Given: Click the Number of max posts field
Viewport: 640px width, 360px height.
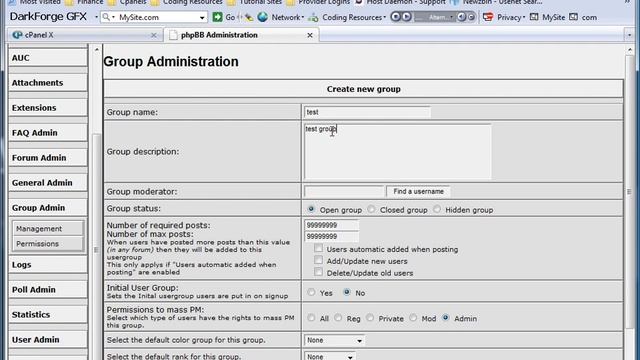Looking at the screenshot, I should [331, 236].
